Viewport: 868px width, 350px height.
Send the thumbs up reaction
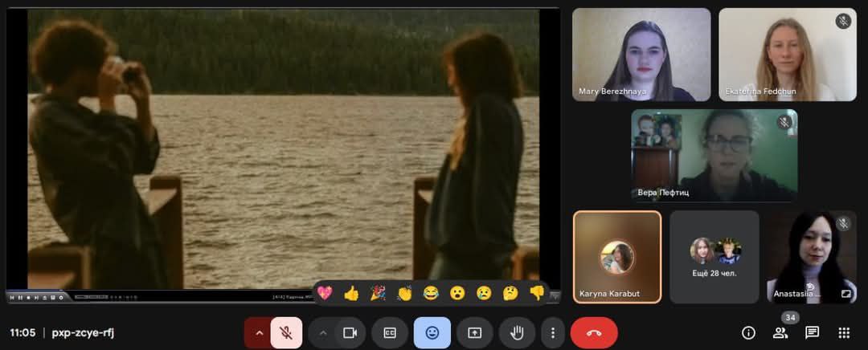coord(351,293)
